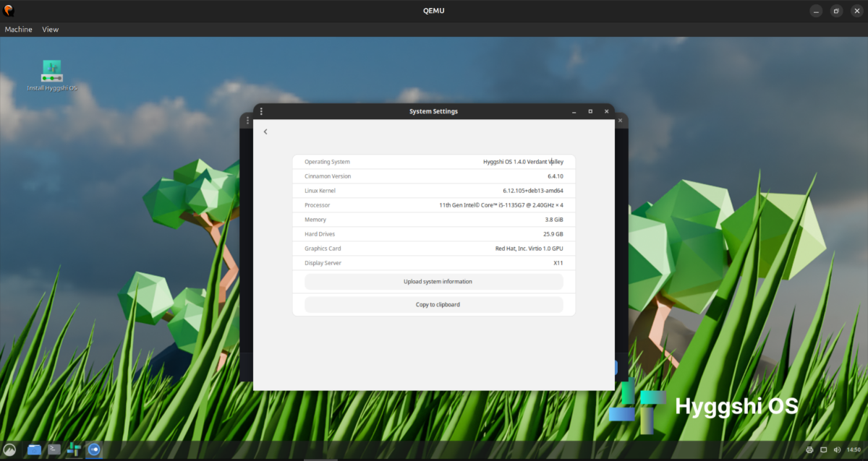Click Copy to clipboard button
This screenshot has width=868, height=461.
click(434, 305)
